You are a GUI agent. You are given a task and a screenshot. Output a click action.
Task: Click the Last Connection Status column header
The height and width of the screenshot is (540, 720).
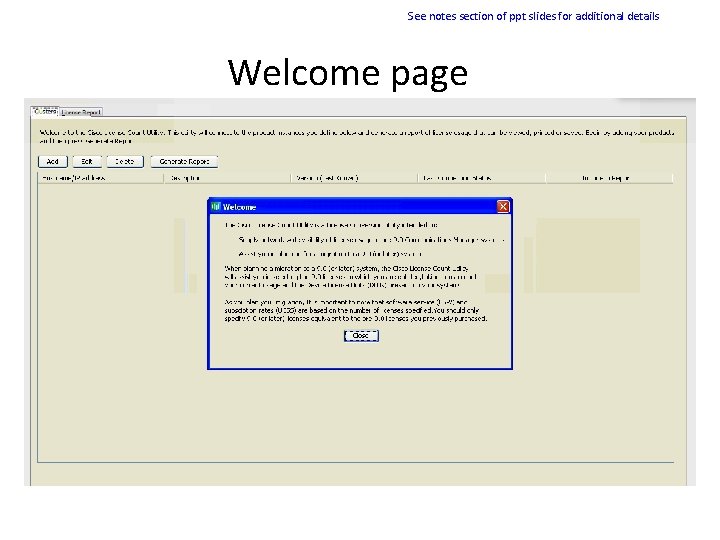click(x=482, y=178)
